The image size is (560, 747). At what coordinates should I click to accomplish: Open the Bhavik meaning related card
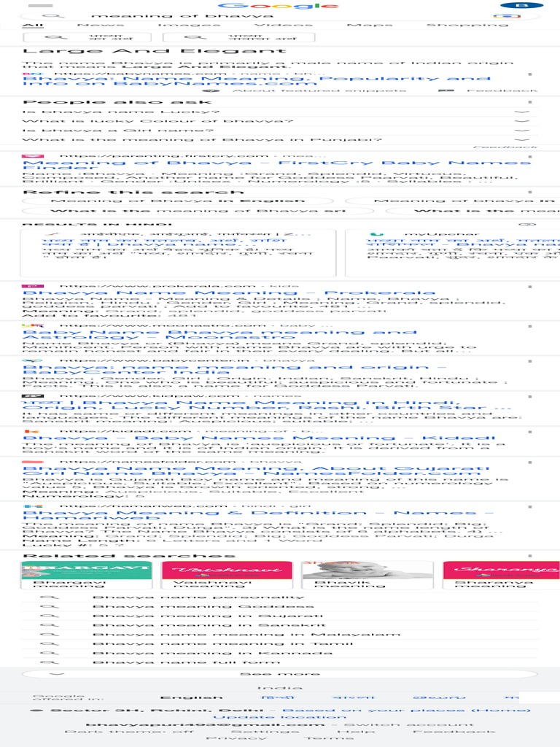click(367, 576)
